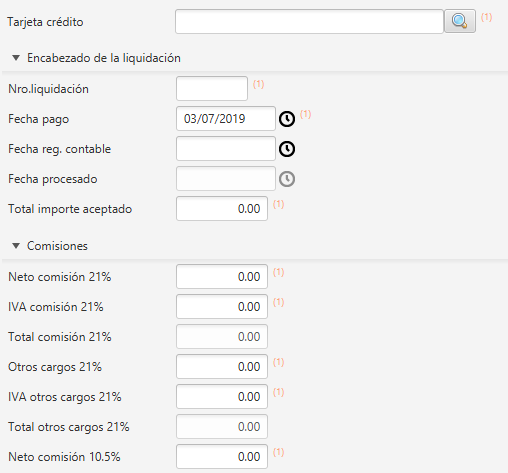This screenshot has width=508, height=473.
Task: Focus the Neto comisión 10.5% field
Action: tap(222, 457)
